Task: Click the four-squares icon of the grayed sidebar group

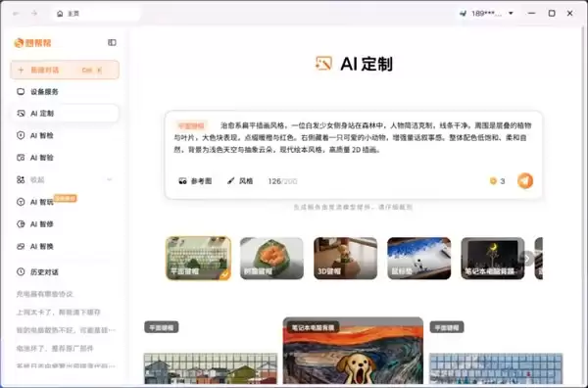Action: (21, 180)
